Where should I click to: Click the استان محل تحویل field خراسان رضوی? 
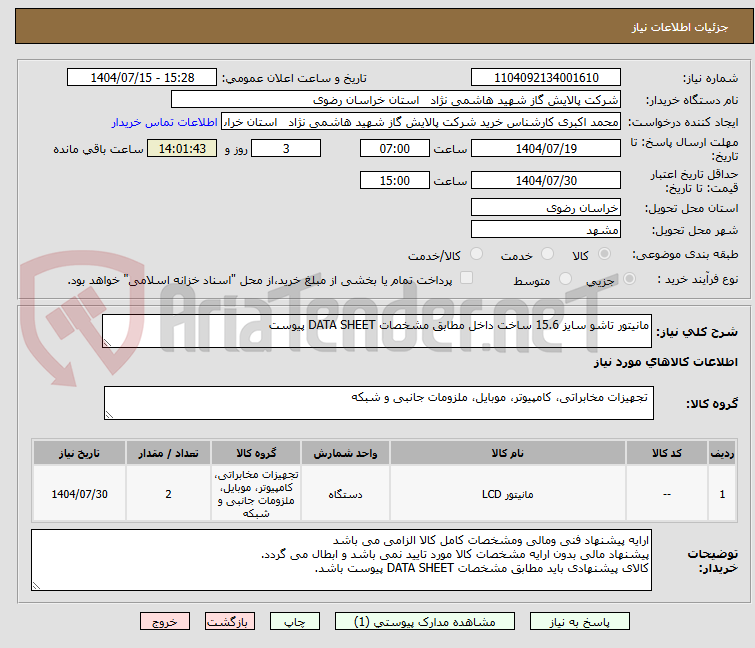pos(546,207)
